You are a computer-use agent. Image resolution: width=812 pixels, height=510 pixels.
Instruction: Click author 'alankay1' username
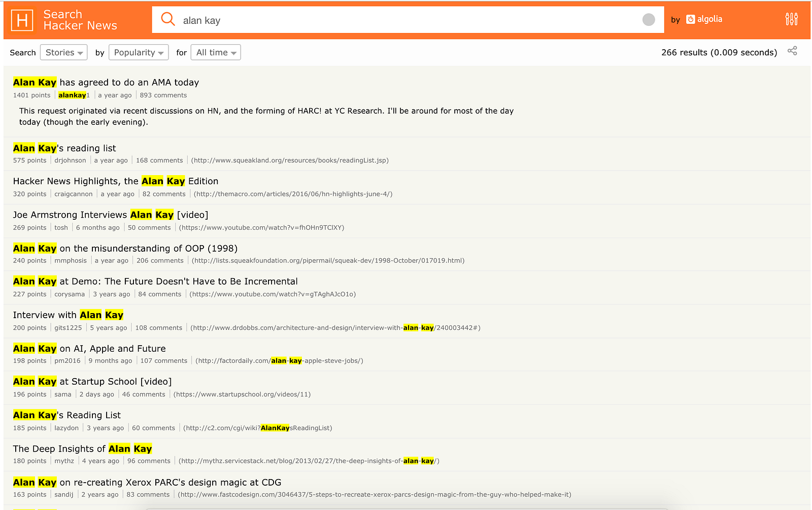point(74,95)
